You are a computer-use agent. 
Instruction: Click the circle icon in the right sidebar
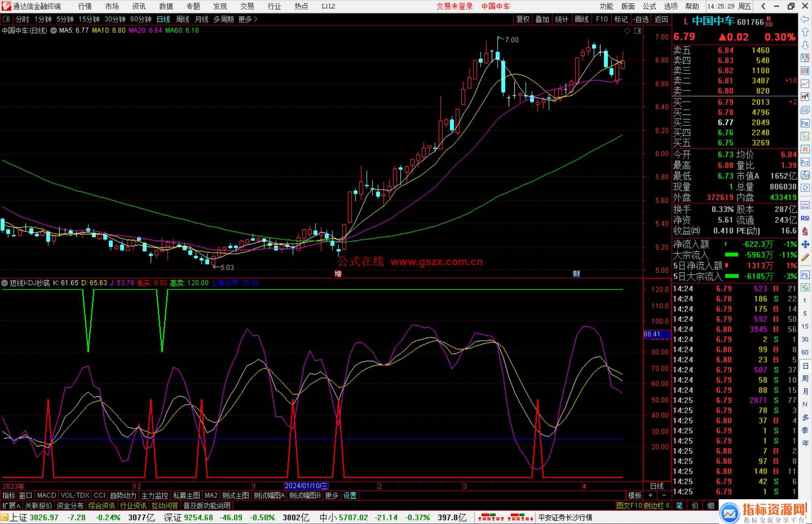(805, 188)
